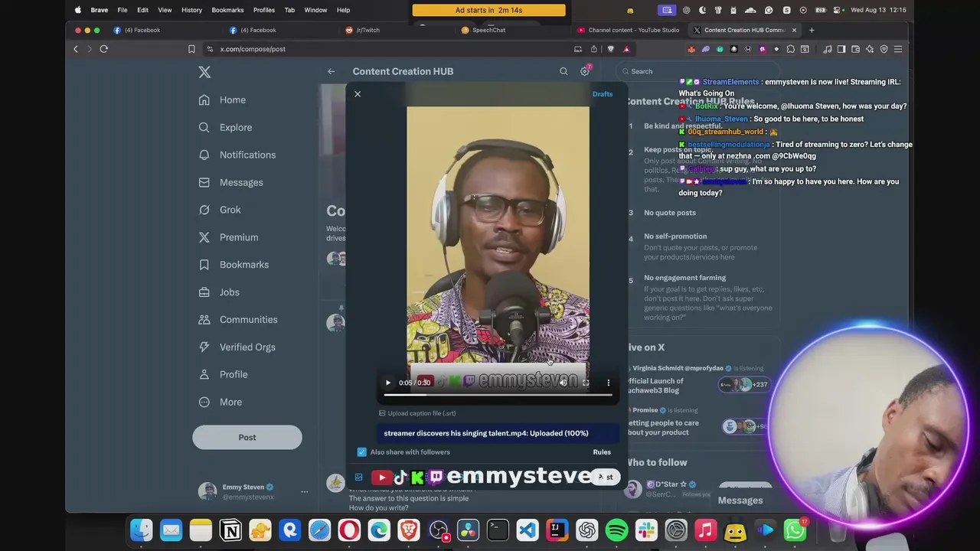Image resolution: width=980 pixels, height=551 pixels.
Task: Close the Content Creation HUB tab
Action: [794, 30]
